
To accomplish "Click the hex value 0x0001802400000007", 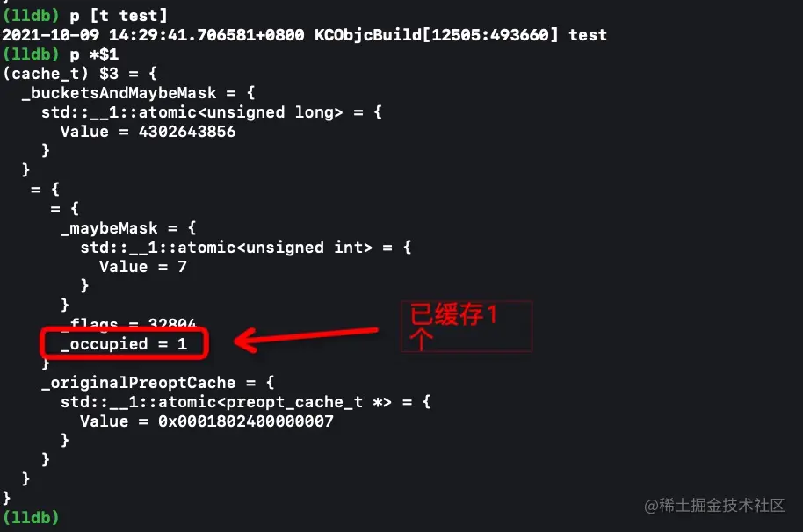I will pos(246,421).
